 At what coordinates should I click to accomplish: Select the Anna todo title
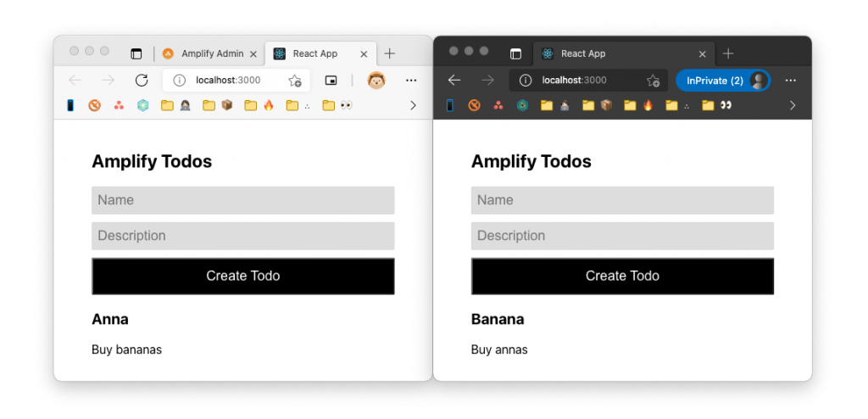click(x=110, y=319)
